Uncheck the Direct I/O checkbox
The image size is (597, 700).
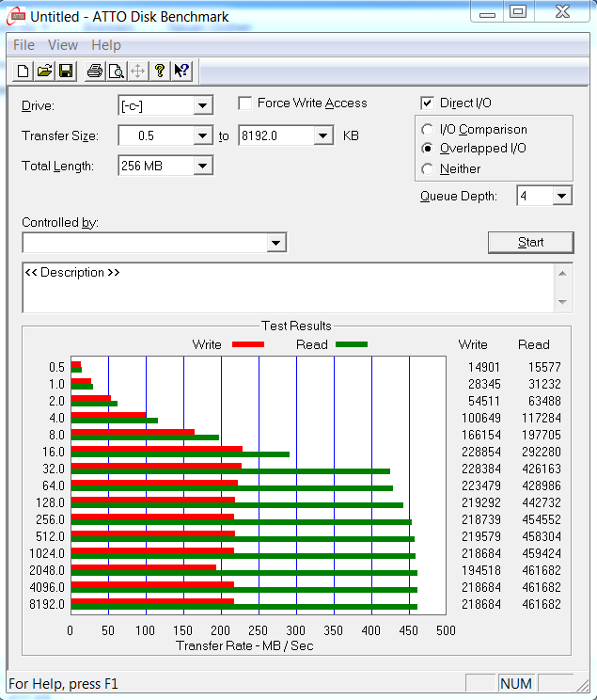428,103
